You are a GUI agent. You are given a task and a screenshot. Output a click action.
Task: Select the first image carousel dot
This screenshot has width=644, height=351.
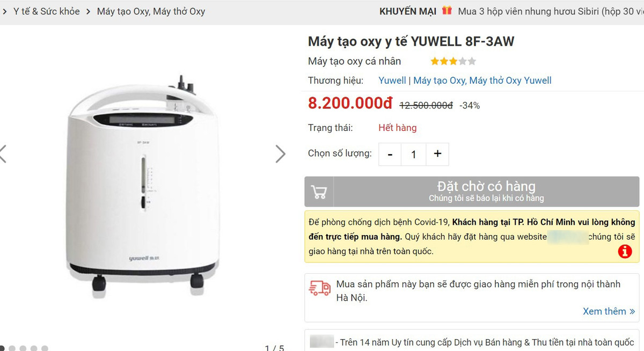pos(2,348)
